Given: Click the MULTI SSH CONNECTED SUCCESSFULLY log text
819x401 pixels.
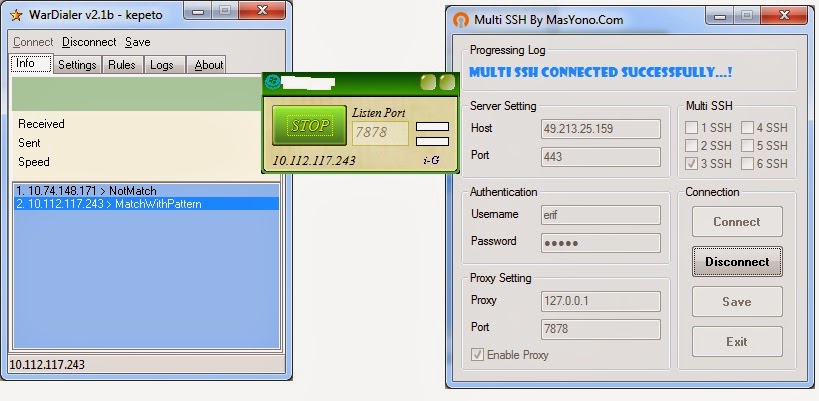Looking at the screenshot, I should pos(600,72).
